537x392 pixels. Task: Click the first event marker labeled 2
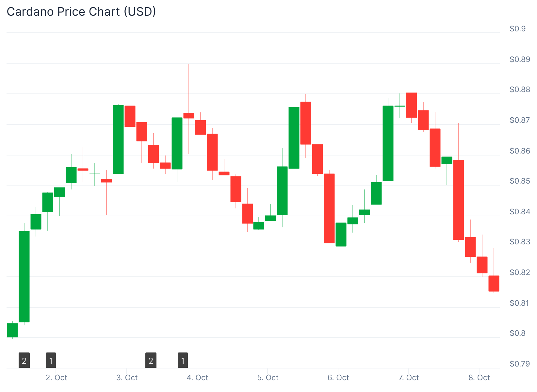pyautogui.click(x=24, y=360)
